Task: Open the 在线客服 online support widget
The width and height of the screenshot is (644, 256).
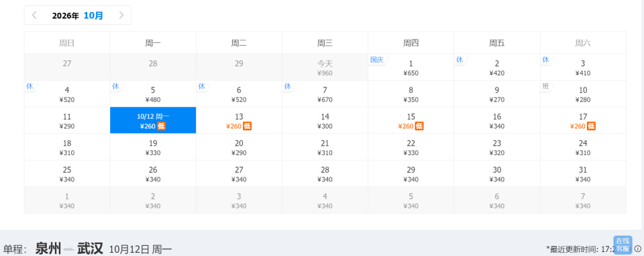Action: tap(623, 245)
